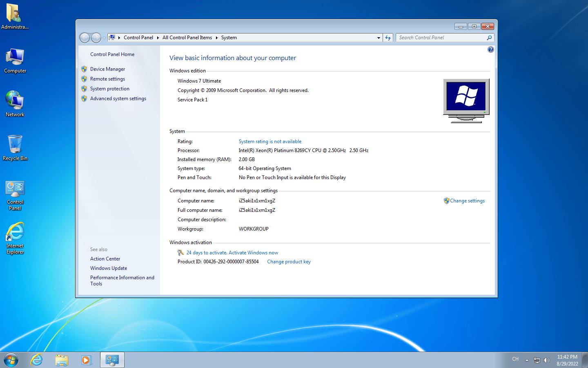Click Change settings link
588x368 pixels.
467,201
